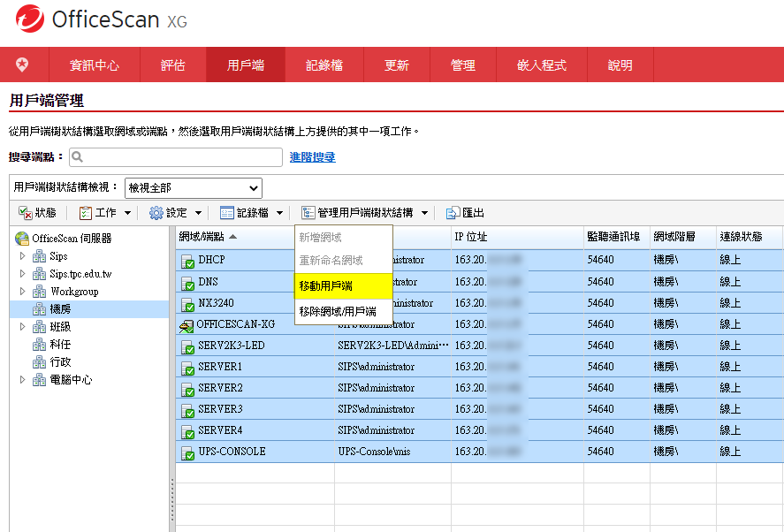Expand the 電腦中心 tree node

coord(22,379)
